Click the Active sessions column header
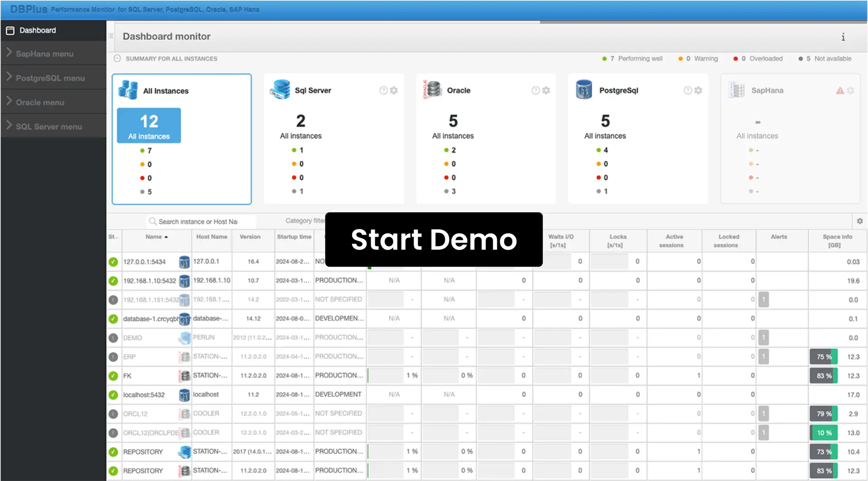The height and width of the screenshot is (481, 868). tap(674, 241)
